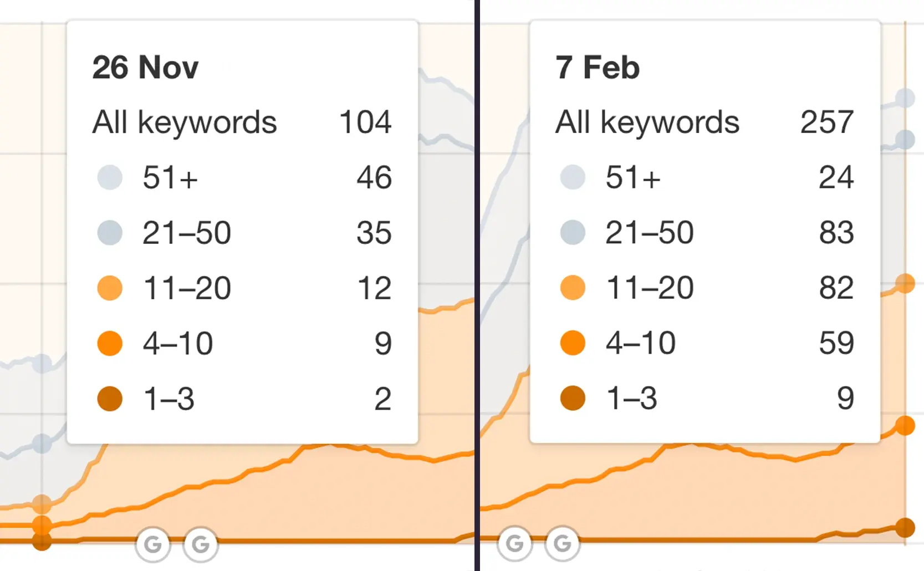Click the second Google update marker in left chart

pyautogui.click(x=201, y=544)
